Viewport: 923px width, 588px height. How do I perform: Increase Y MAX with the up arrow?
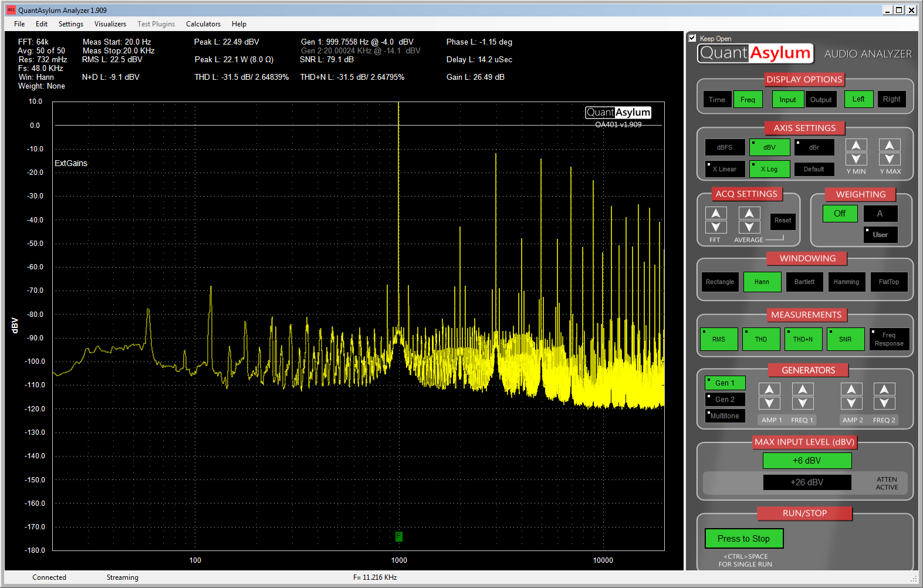click(x=890, y=145)
